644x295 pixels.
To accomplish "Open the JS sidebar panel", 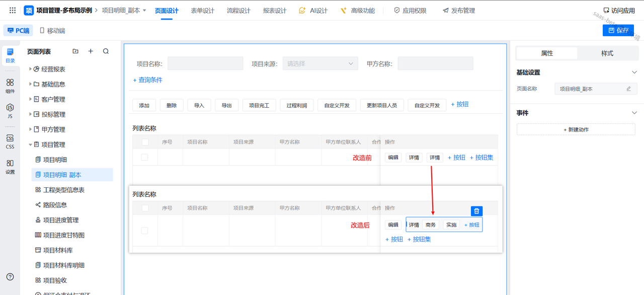I will click(x=10, y=111).
